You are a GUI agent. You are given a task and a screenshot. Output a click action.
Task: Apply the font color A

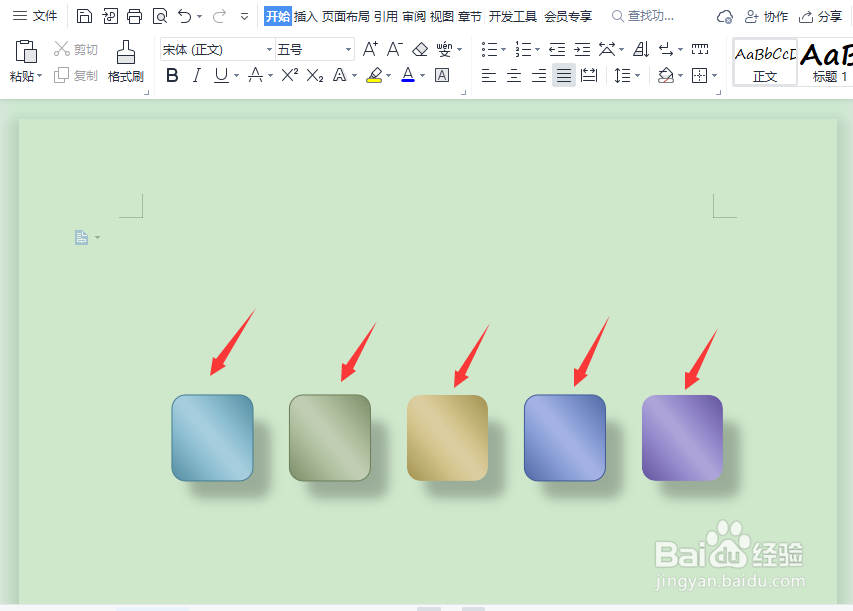(x=408, y=75)
